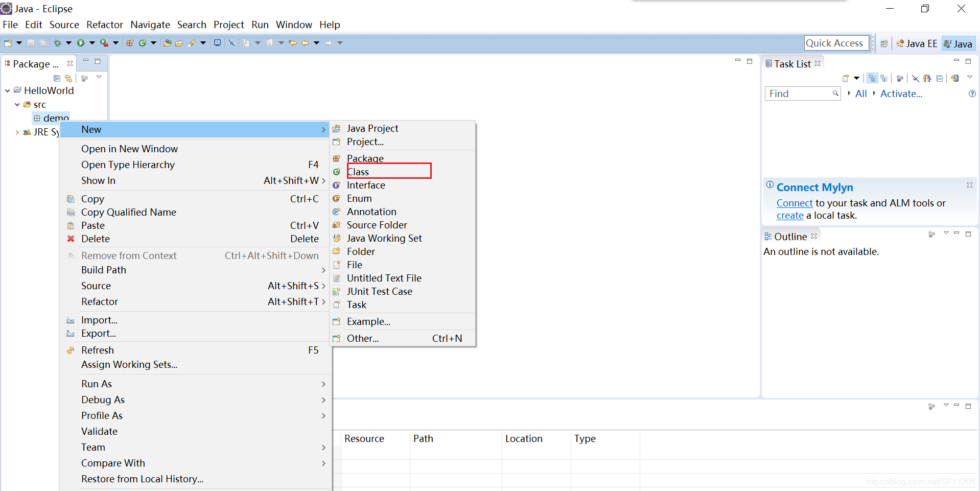This screenshot has height=491, width=980.
Task: Toggle Hide Completed Tasks in Task List
Action: pos(916,78)
